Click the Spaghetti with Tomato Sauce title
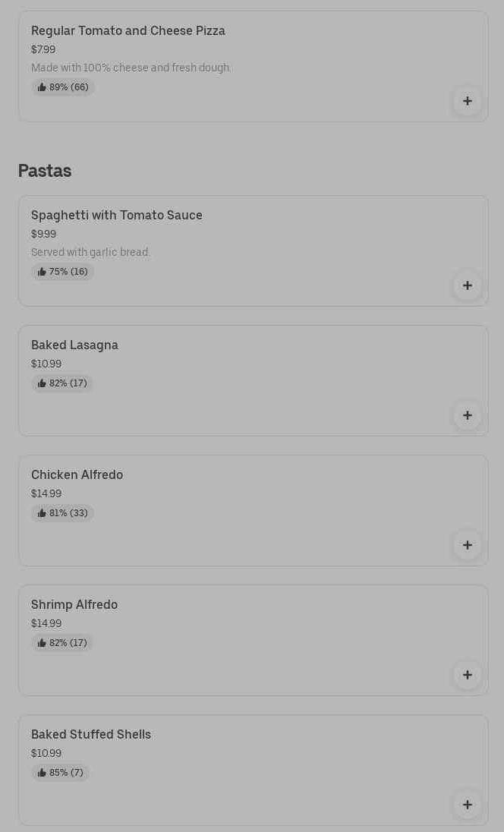Image resolution: width=504 pixels, height=832 pixels. click(117, 215)
